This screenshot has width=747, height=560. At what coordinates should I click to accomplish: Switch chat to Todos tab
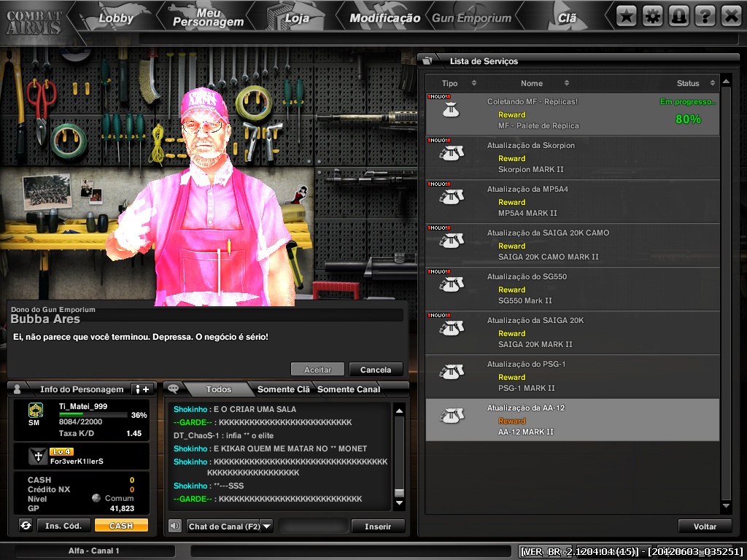[x=219, y=389]
